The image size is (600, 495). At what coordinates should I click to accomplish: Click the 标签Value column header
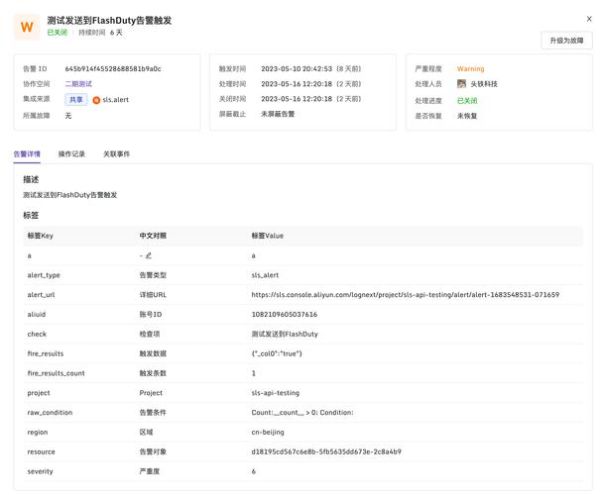267,236
